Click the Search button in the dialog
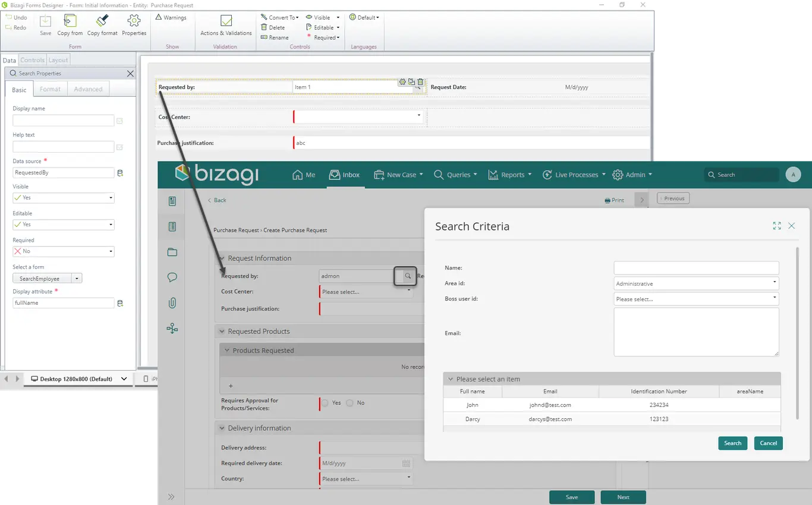Viewport: 812px width, 505px height. pos(733,443)
